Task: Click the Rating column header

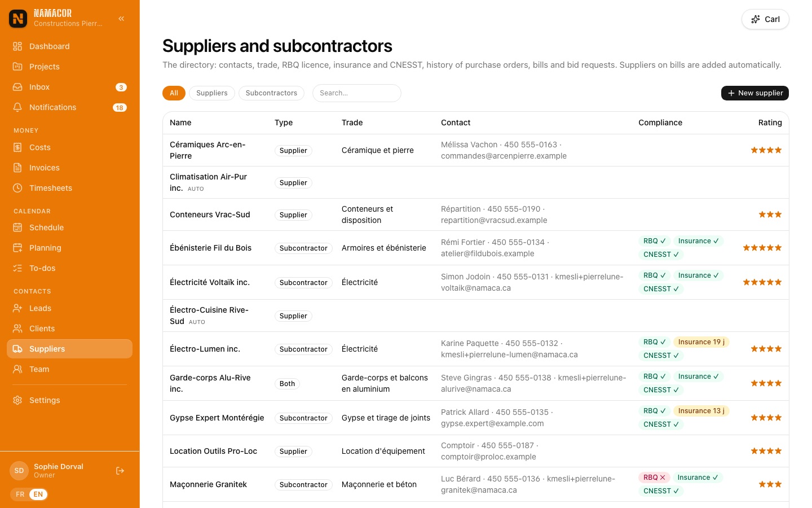Action: point(770,122)
